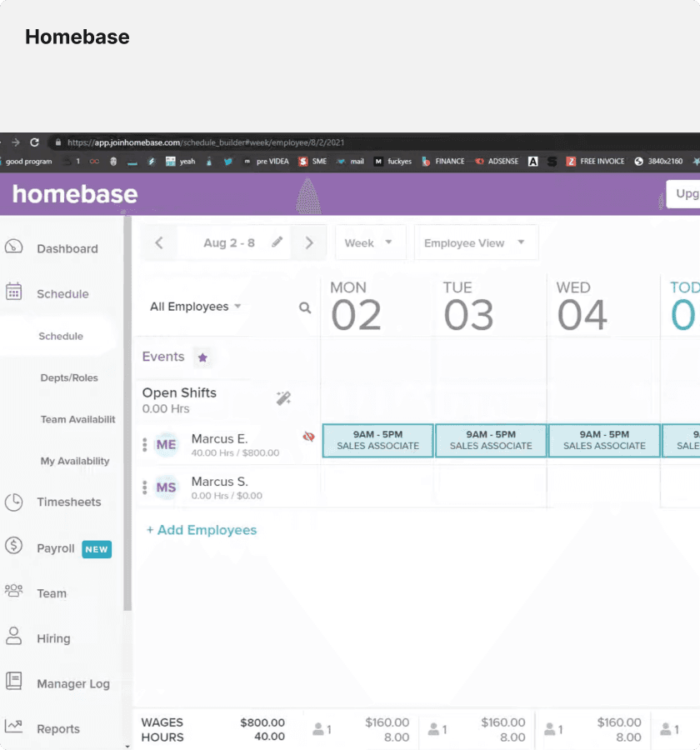This screenshot has height=750, width=700.
Task: Click the Team people icon
Action: tap(14, 591)
